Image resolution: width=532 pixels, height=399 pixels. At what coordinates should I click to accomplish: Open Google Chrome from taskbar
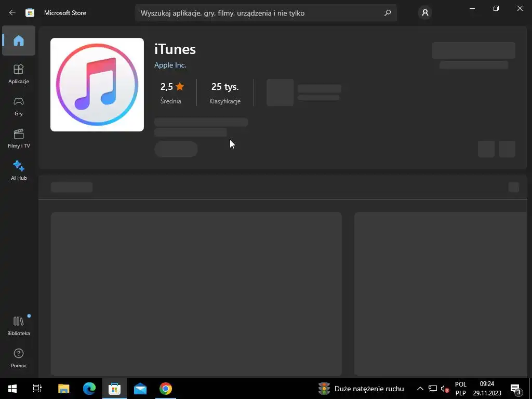pyautogui.click(x=166, y=389)
